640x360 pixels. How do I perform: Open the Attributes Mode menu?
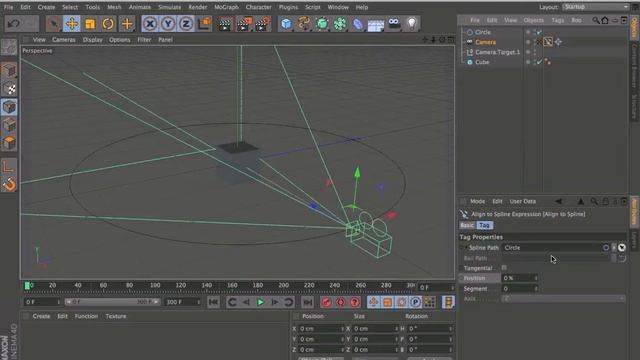click(477, 201)
